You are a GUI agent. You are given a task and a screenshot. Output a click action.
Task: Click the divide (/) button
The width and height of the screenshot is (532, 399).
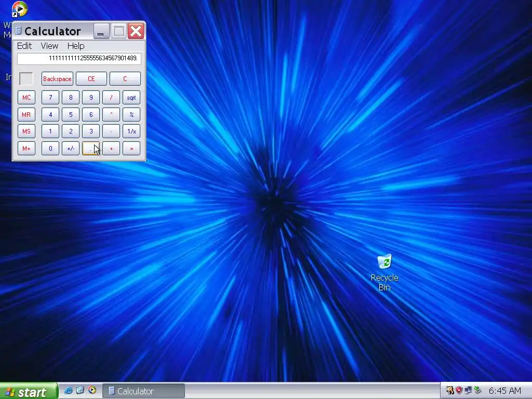[x=111, y=98]
